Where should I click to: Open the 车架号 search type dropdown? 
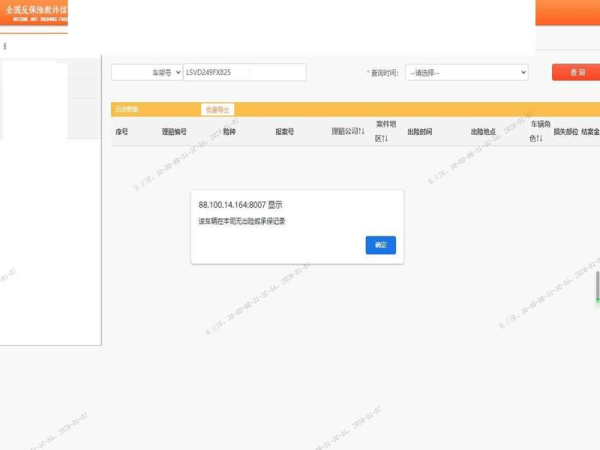click(x=146, y=73)
